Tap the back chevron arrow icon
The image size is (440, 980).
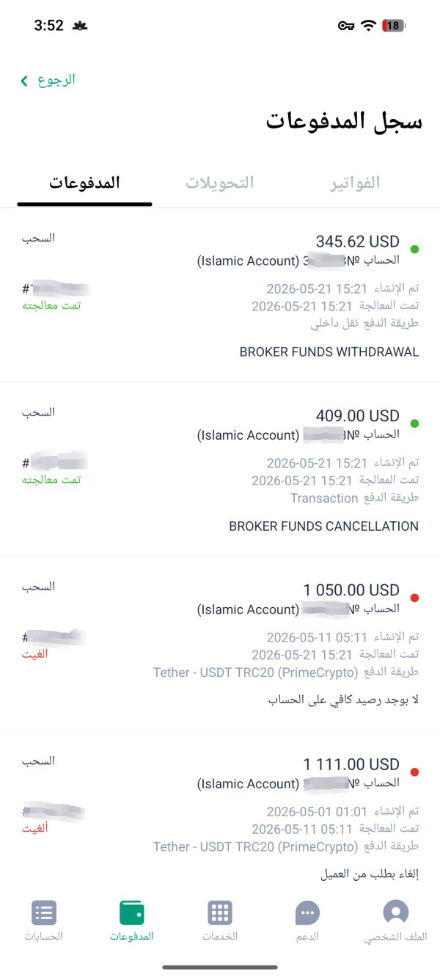(x=24, y=80)
